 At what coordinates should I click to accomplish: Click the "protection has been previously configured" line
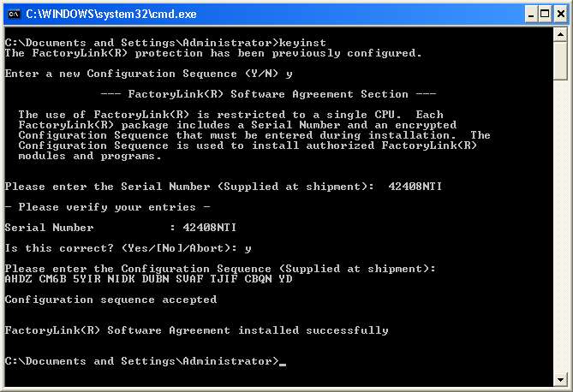[x=213, y=53]
